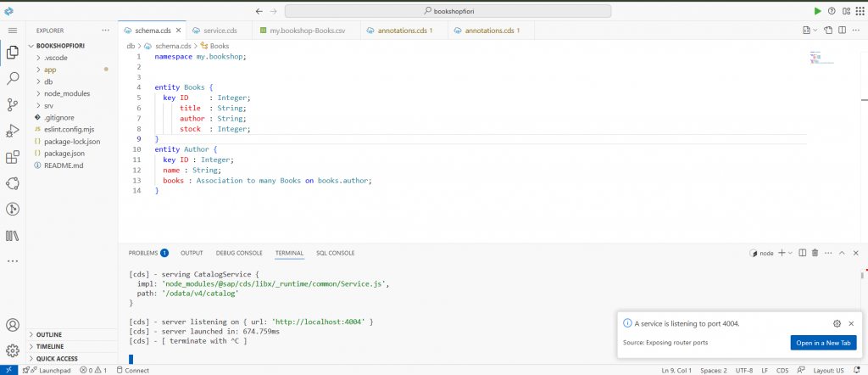Open the Source Control view
This screenshot has height=375, width=868.
click(12, 104)
